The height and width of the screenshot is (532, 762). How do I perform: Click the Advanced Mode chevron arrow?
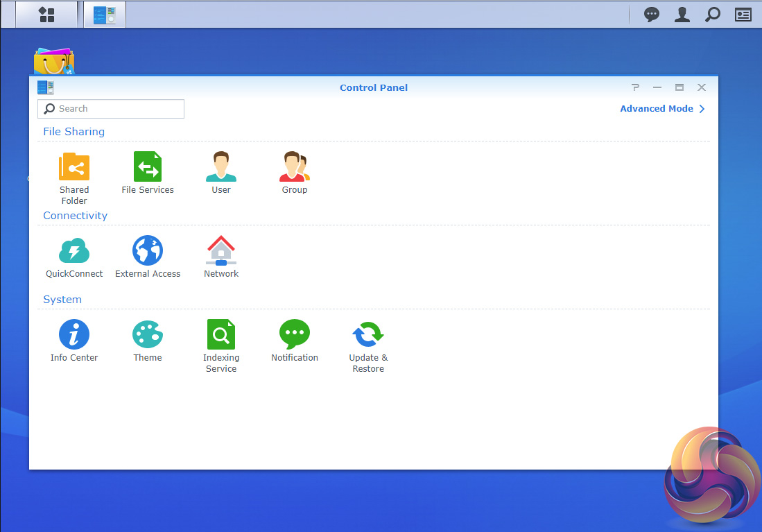pyautogui.click(x=702, y=109)
